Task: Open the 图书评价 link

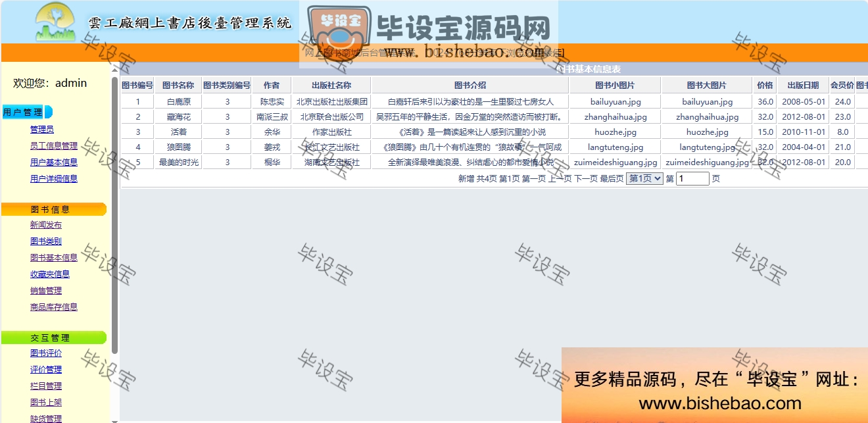Action: click(46, 353)
